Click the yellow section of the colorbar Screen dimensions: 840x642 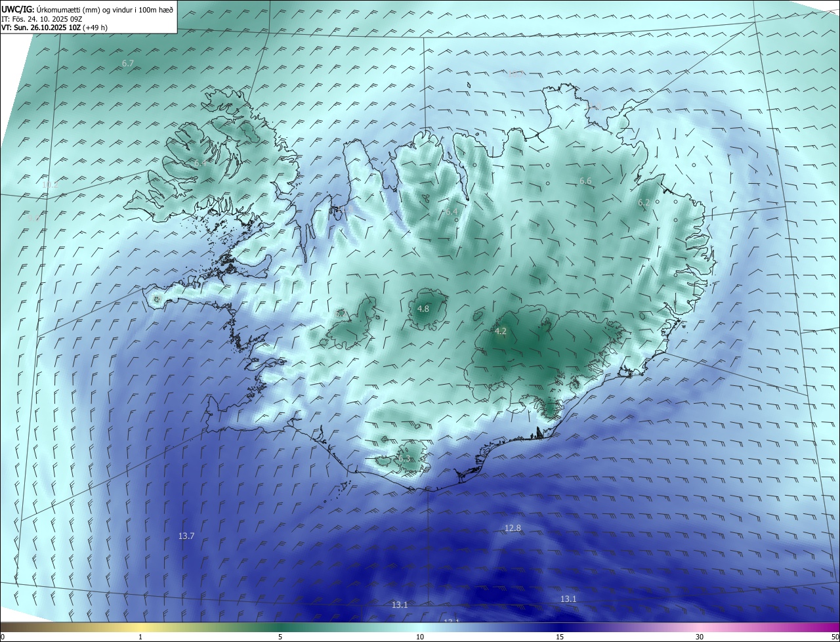pyautogui.click(x=141, y=627)
